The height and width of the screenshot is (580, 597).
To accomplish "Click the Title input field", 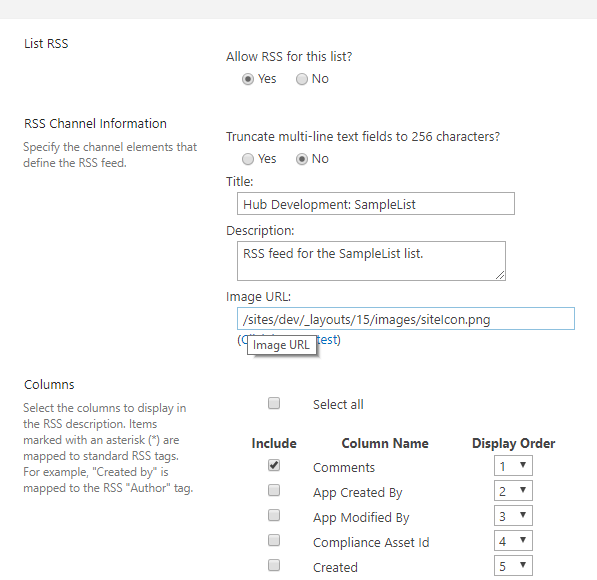I will 376,204.
